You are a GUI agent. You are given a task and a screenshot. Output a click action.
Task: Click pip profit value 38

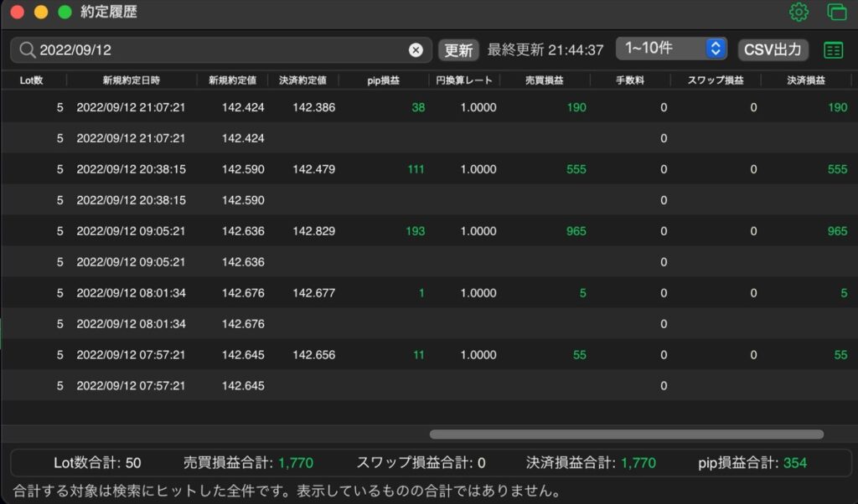click(418, 107)
